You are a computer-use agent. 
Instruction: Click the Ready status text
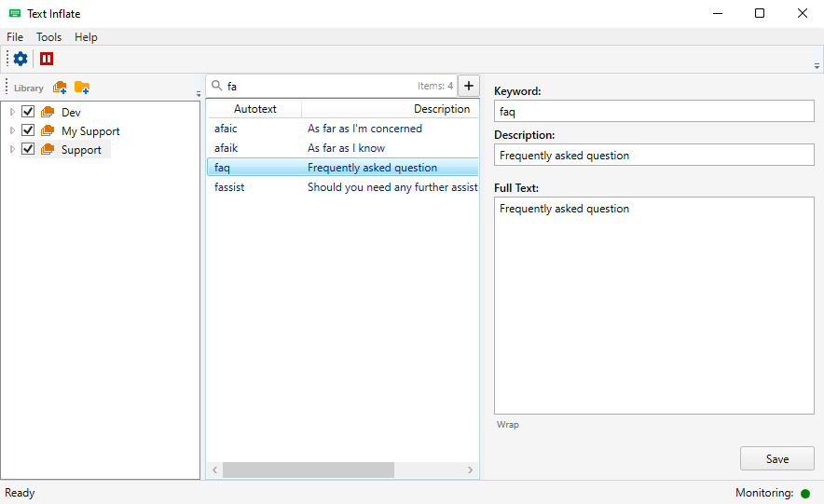coord(20,493)
